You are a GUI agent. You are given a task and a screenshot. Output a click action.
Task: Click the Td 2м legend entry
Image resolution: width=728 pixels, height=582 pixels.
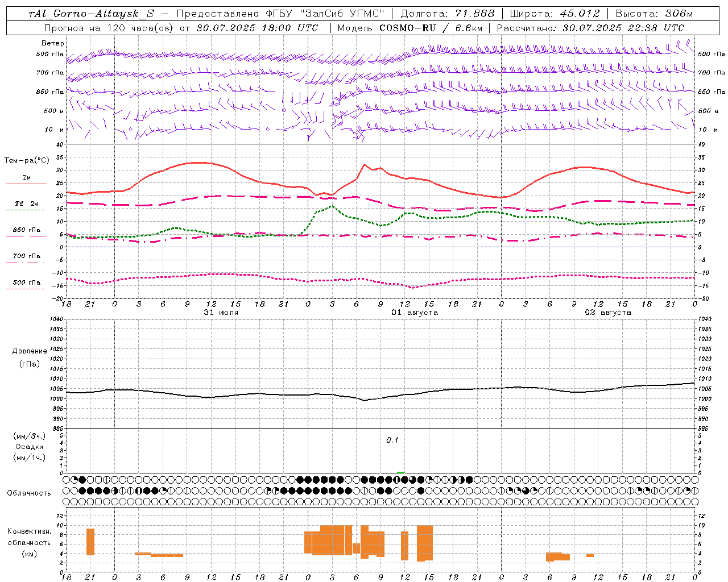pyautogui.click(x=26, y=203)
